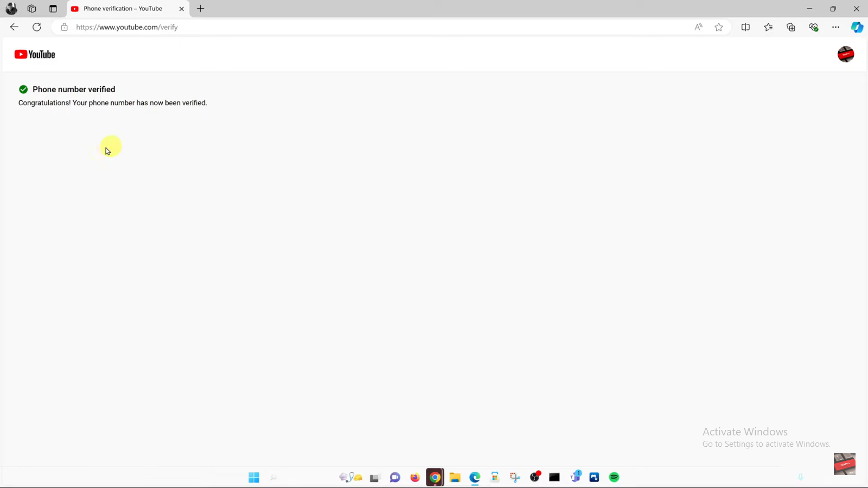The width and height of the screenshot is (868, 488).
Task: Close the Edge window
Action: tap(857, 9)
